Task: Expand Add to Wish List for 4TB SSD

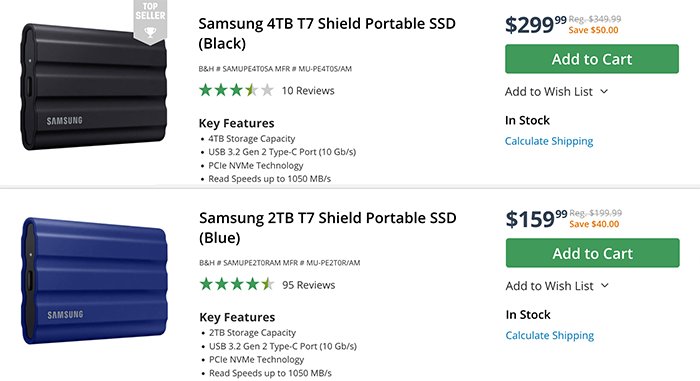Action: (x=556, y=92)
